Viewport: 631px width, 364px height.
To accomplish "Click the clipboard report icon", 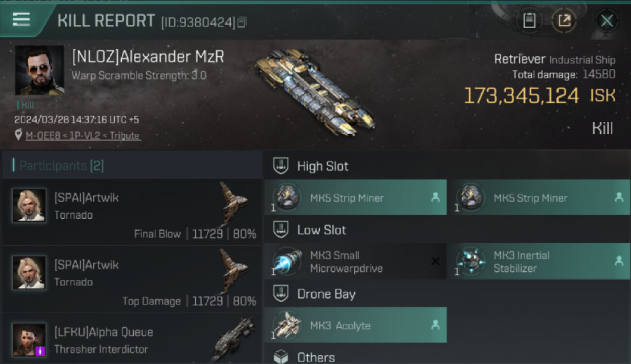I will 529,20.
